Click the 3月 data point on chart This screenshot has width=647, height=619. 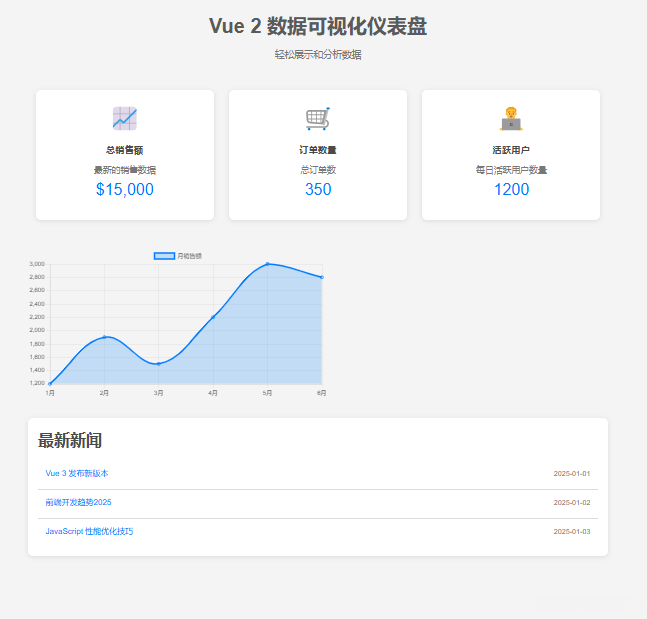[x=158, y=364]
